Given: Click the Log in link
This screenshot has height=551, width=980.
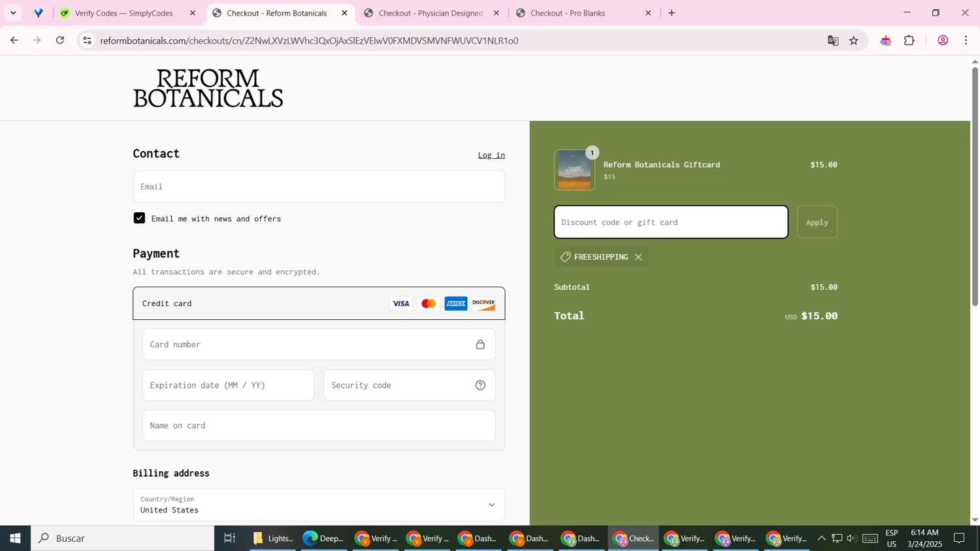Looking at the screenshot, I should click(491, 155).
